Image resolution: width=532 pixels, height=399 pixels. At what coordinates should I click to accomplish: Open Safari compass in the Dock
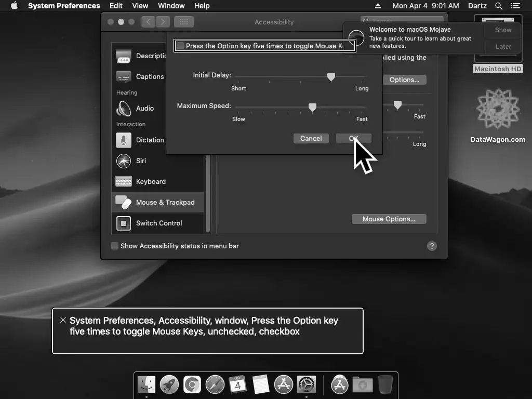215,385
